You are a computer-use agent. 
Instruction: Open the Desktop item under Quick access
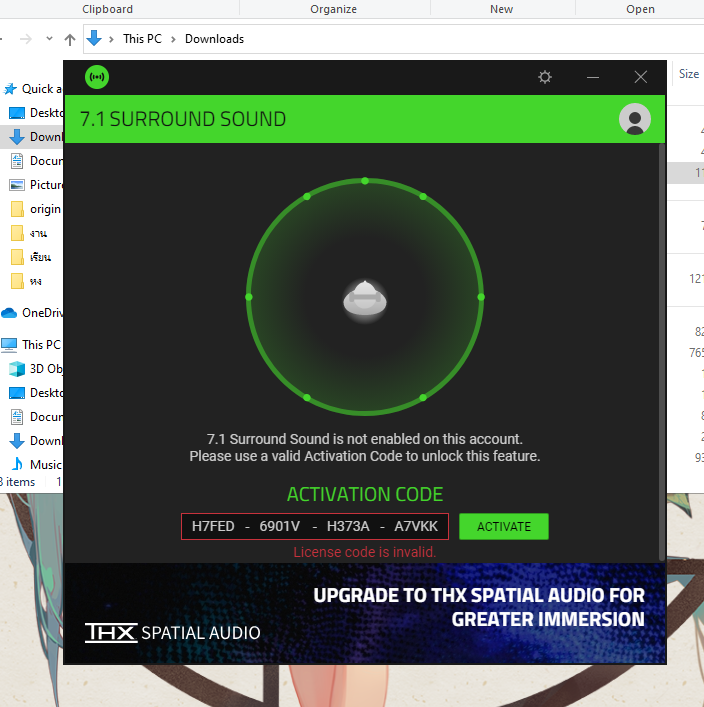[36, 113]
